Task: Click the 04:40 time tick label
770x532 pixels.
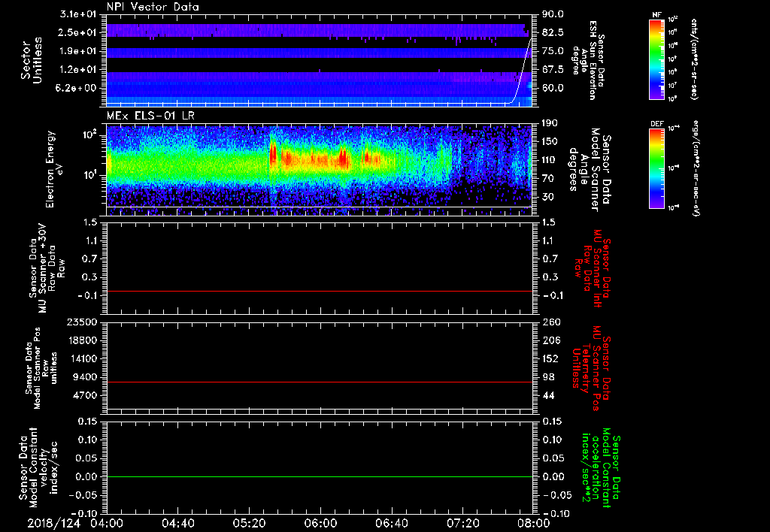Action: [x=178, y=522]
